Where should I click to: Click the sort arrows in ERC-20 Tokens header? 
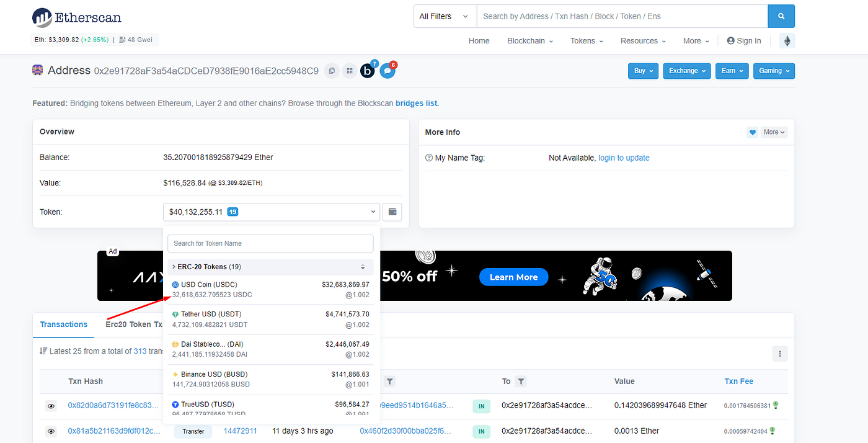coord(363,267)
